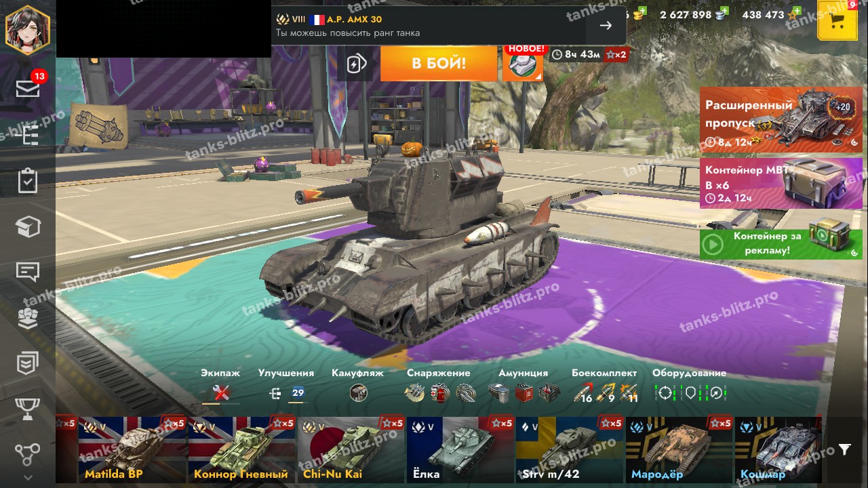Open the battle mode selector beside В БОЙ
Viewport: 868px width, 488px height.
pos(523,65)
